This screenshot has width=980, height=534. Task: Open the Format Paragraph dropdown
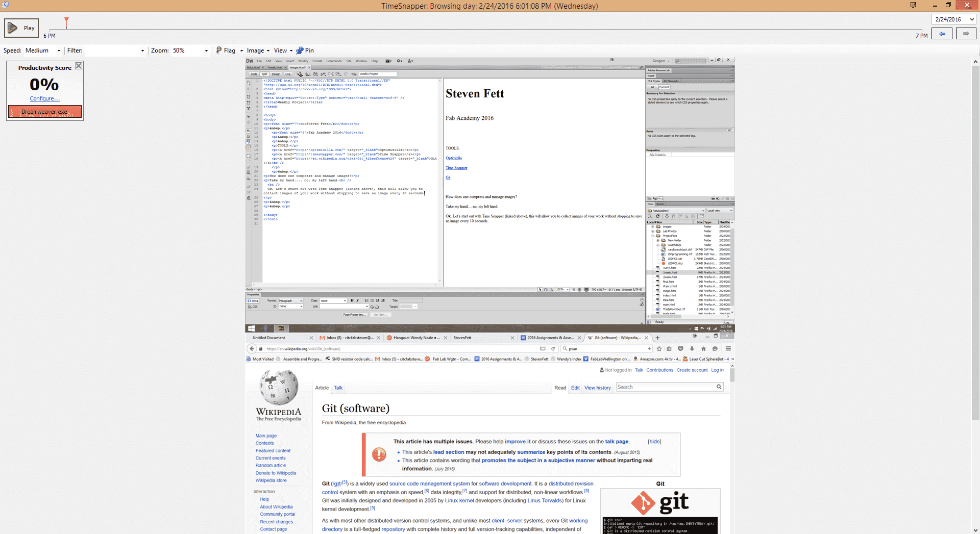(291, 301)
